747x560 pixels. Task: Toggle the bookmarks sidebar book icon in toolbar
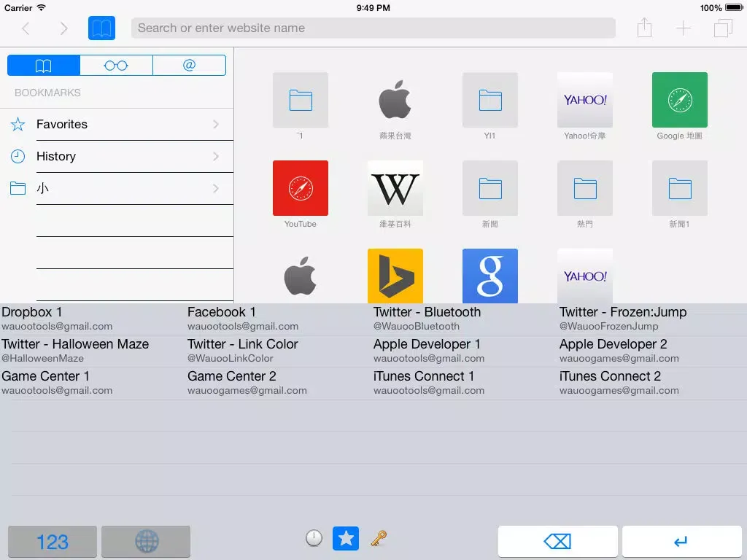101,28
